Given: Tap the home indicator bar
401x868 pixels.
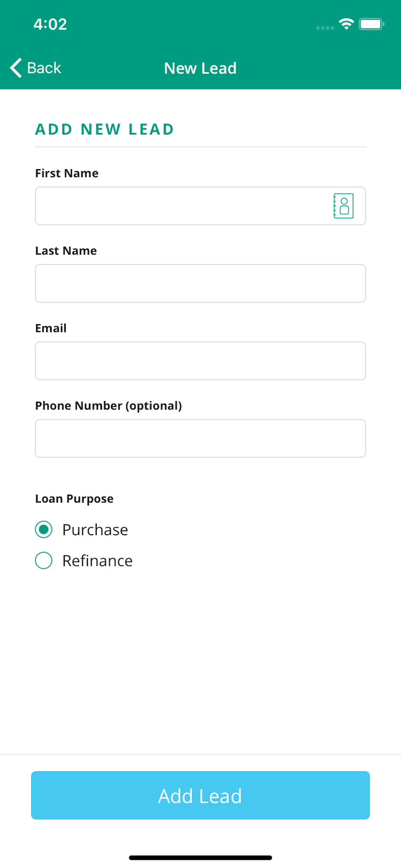Looking at the screenshot, I should coord(200,858).
